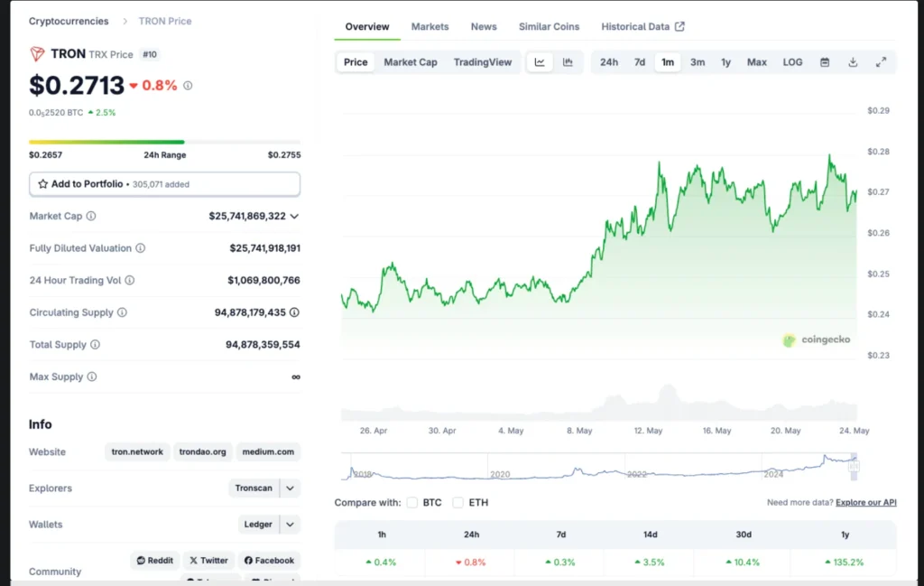Click the $25,741,869,322 market cap value
Image resolution: width=924 pixels, height=586 pixels.
[x=247, y=217]
